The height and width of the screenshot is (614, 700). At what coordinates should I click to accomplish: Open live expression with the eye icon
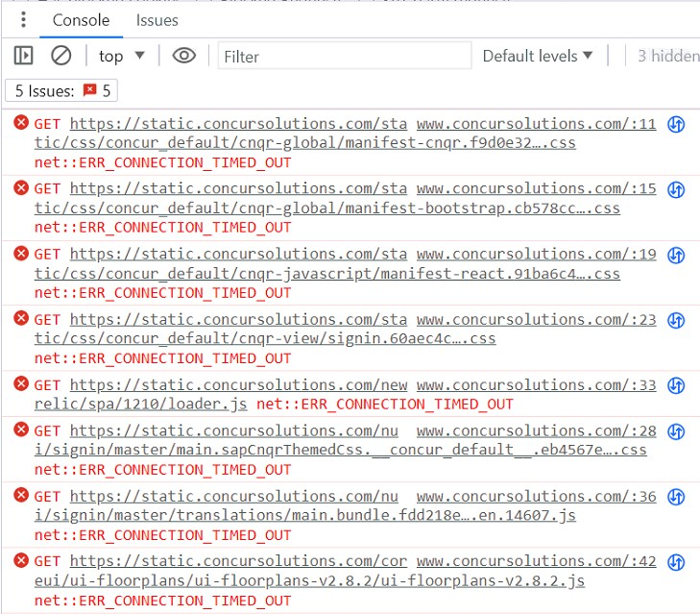183,56
